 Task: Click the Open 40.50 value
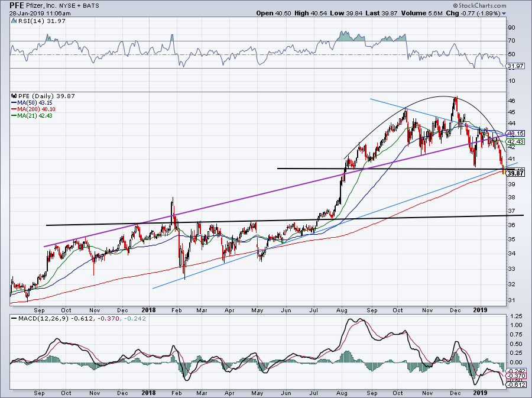pyautogui.click(x=273, y=13)
